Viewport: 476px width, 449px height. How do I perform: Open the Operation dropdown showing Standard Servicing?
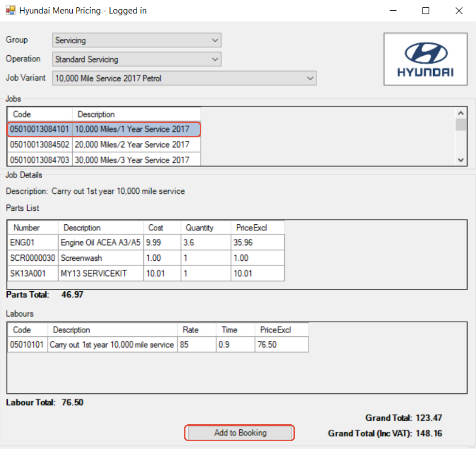coord(137,59)
